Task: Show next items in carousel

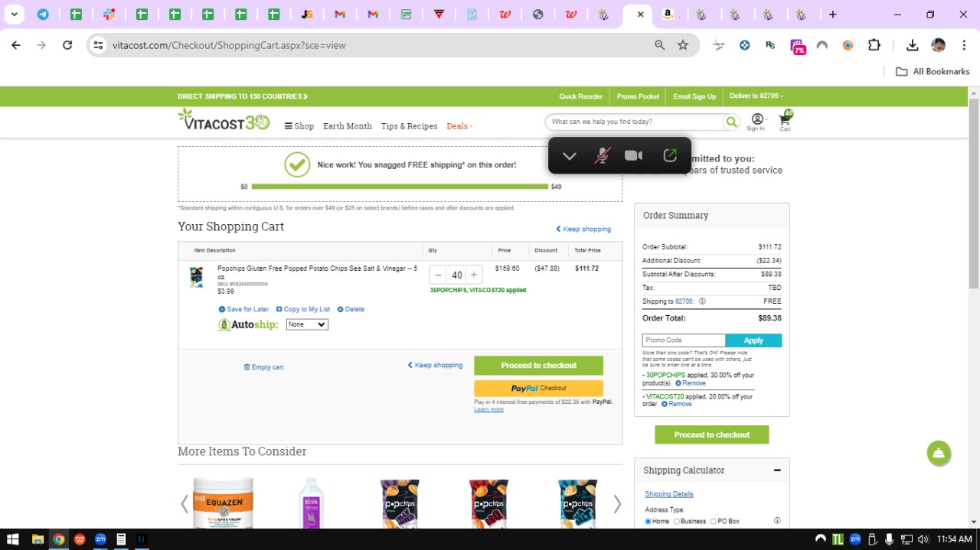Action: click(617, 503)
